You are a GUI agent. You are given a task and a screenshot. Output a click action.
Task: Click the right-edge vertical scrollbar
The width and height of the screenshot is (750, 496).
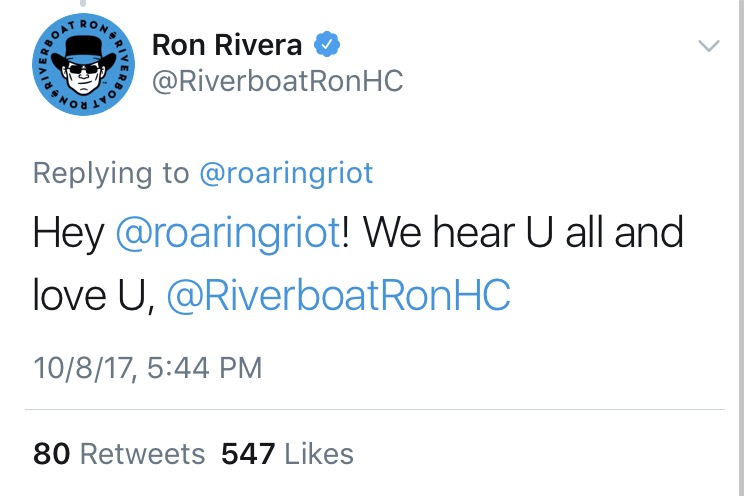pos(741,248)
